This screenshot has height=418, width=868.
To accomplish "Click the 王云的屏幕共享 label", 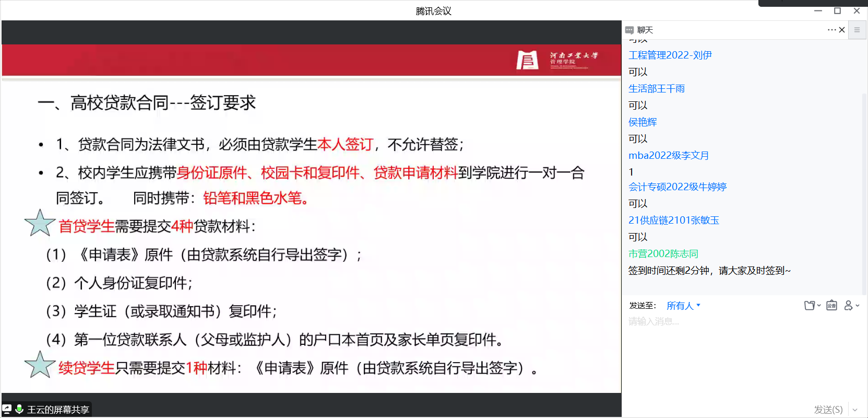I will coord(58,410).
